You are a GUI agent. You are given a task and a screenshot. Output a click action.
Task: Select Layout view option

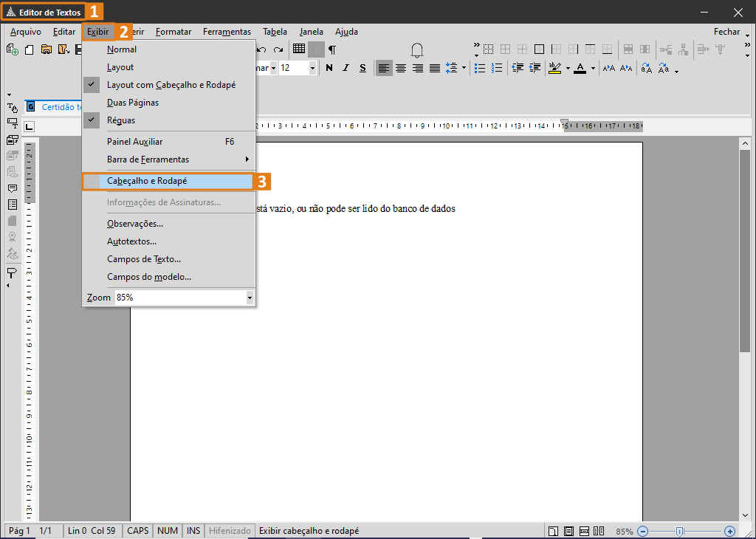pyautogui.click(x=169, y=67)
